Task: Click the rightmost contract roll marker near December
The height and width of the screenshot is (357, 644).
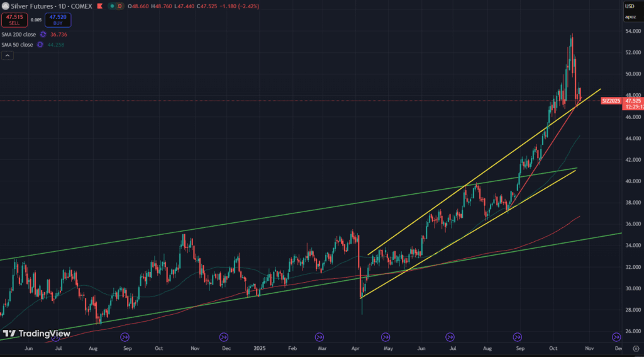Action: click(617, 337)
